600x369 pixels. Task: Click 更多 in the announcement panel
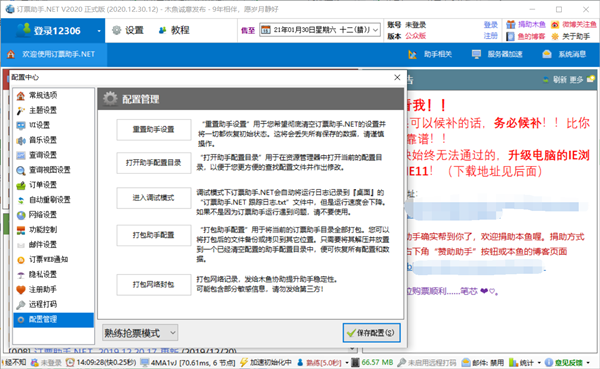point(576,80)
